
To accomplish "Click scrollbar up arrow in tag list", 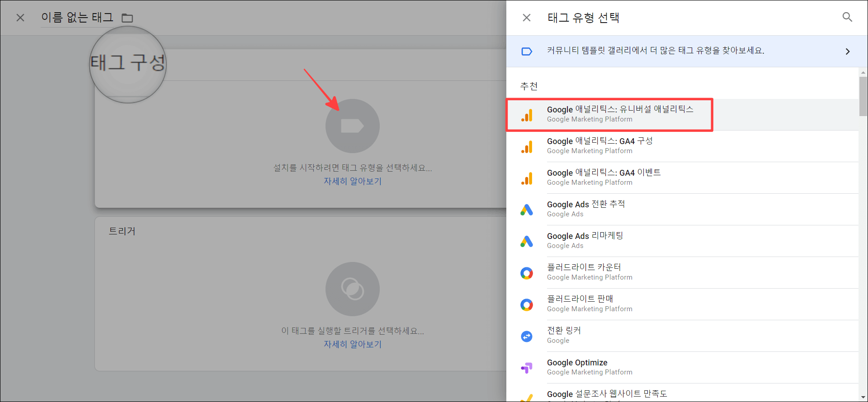I will pos(863,72).
